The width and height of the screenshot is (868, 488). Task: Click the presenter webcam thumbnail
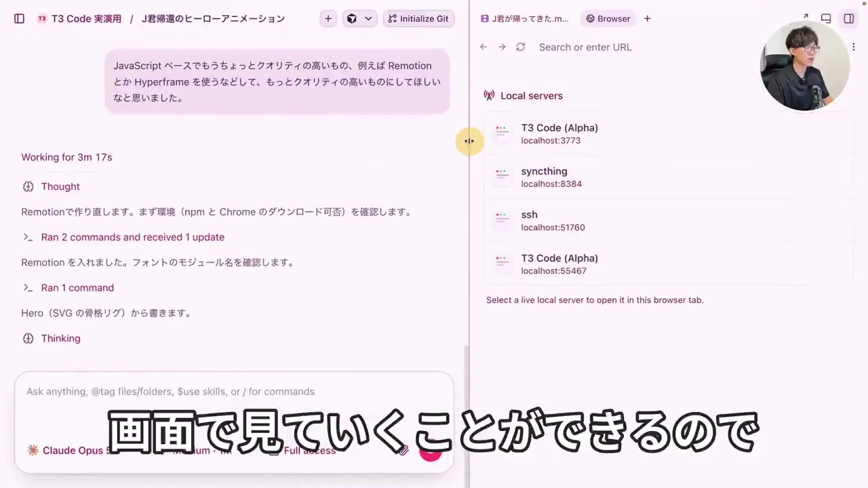coord(804,66)
